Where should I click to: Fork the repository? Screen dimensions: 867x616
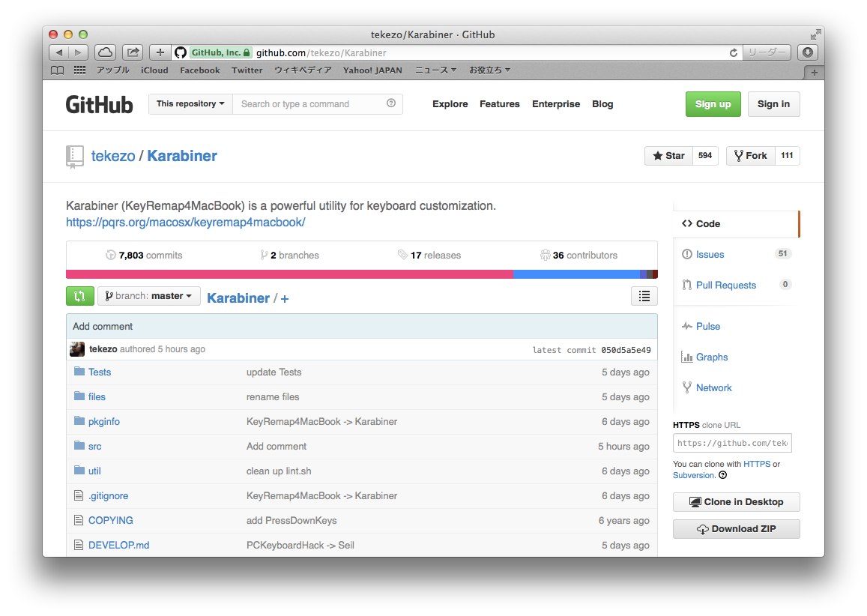750,156
